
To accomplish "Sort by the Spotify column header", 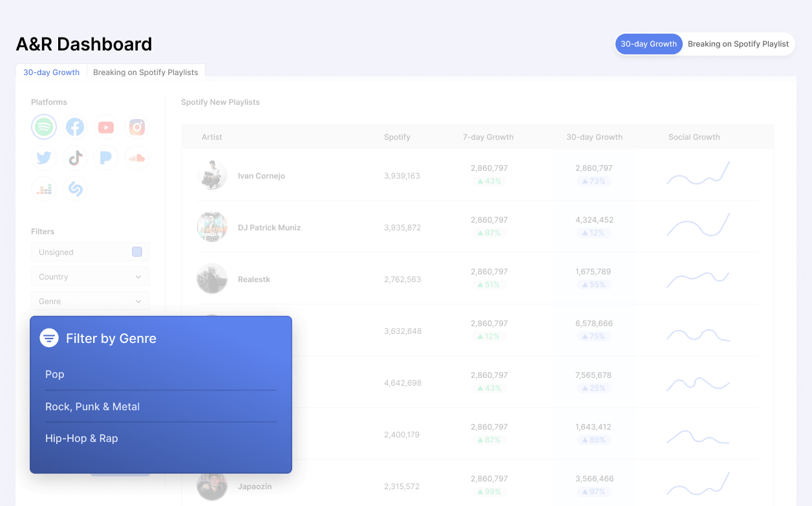I will pyautogui.click(x=397, y=137).
